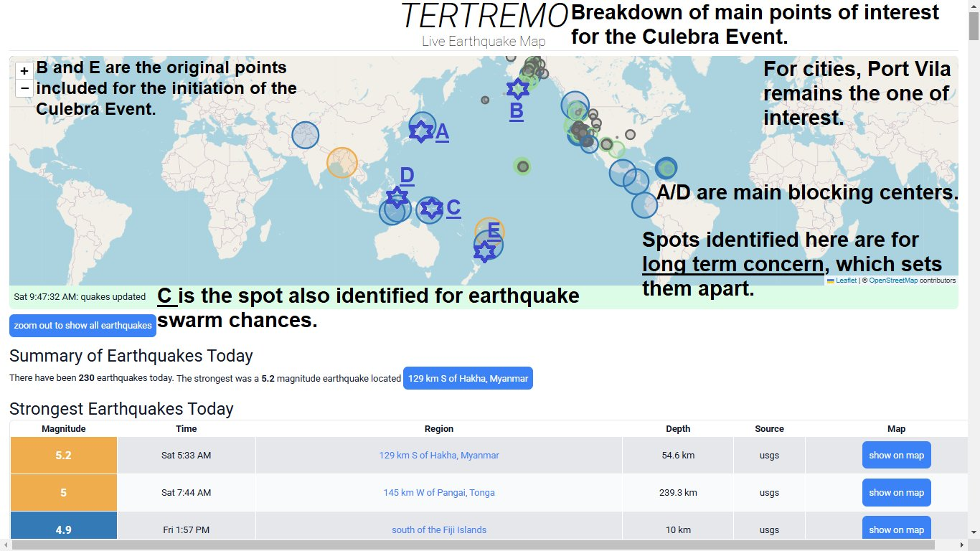
Task: Show the magnitude 5.2 quake on map
Action: (x=896, y=455)
